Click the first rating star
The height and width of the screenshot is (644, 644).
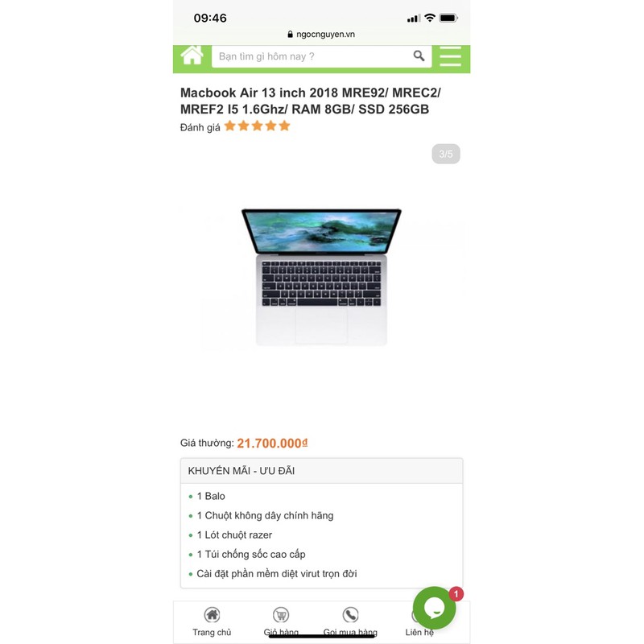(230, 126)
